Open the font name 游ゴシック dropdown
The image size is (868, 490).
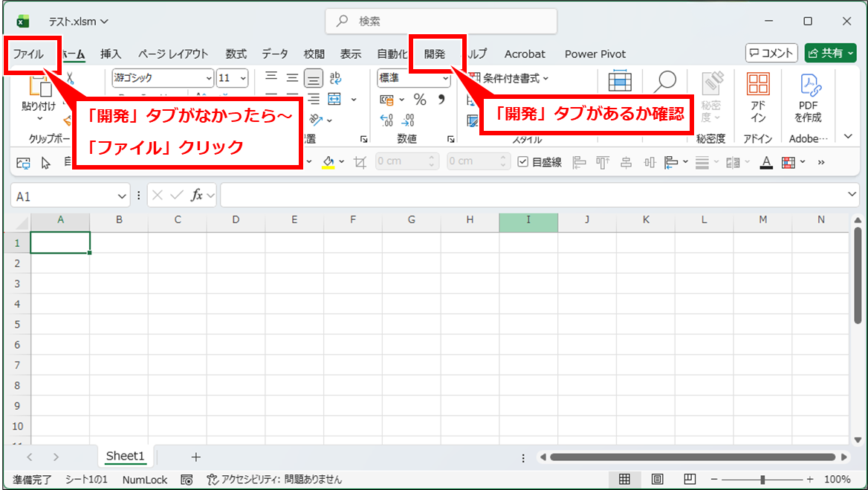[x=209, y=78]
